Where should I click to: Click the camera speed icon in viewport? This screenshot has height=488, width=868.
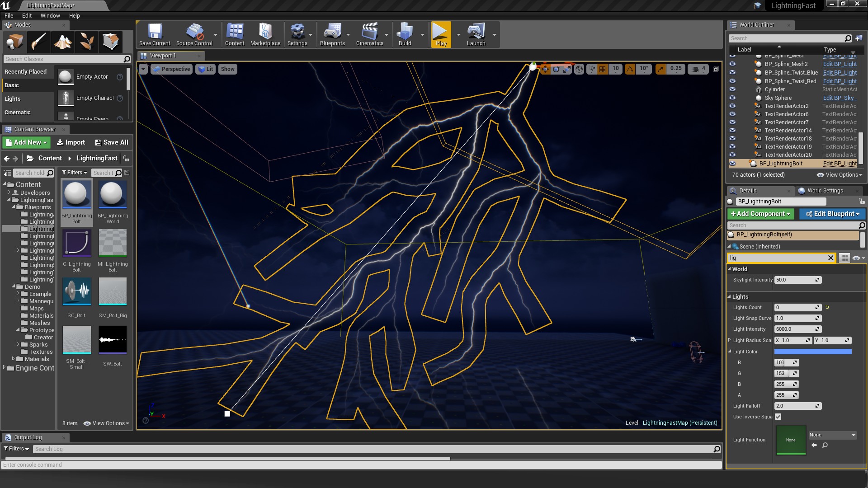coord(695,69)
